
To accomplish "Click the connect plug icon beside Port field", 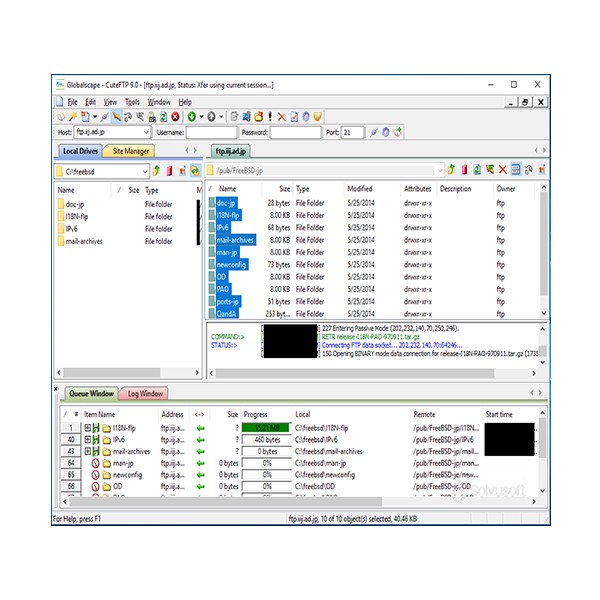I will [374, 132].
